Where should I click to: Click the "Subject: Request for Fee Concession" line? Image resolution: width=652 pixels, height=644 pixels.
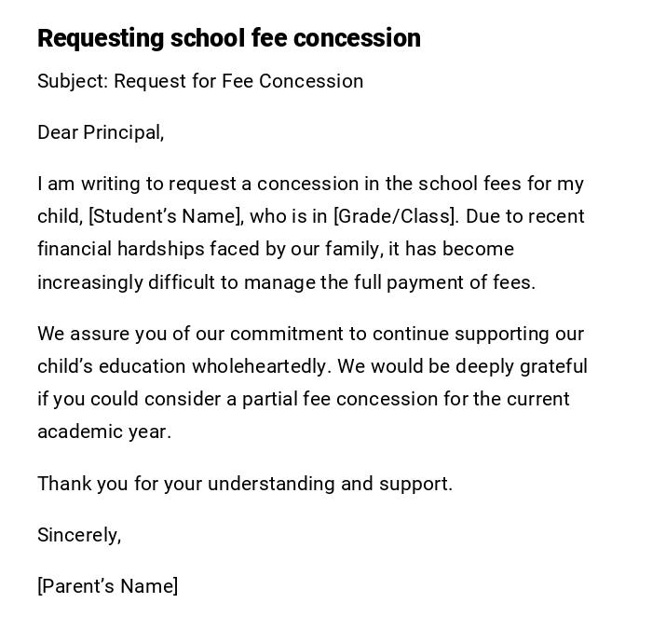(x=200, y=81)
